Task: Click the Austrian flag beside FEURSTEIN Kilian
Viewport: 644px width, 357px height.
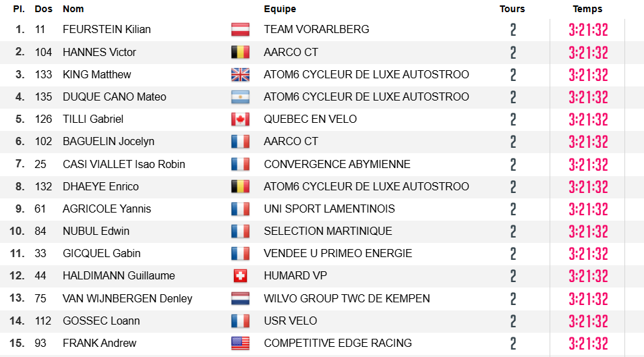Action: (x=240, y=30)
